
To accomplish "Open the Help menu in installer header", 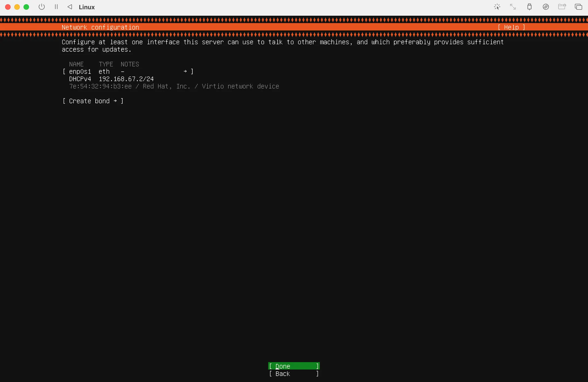I will 511,27.
